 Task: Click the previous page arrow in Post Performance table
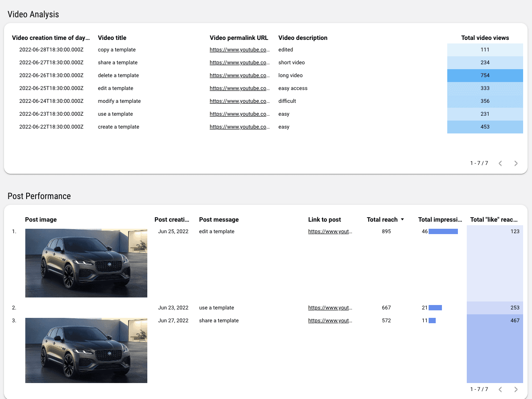click(x=500, y=389)
